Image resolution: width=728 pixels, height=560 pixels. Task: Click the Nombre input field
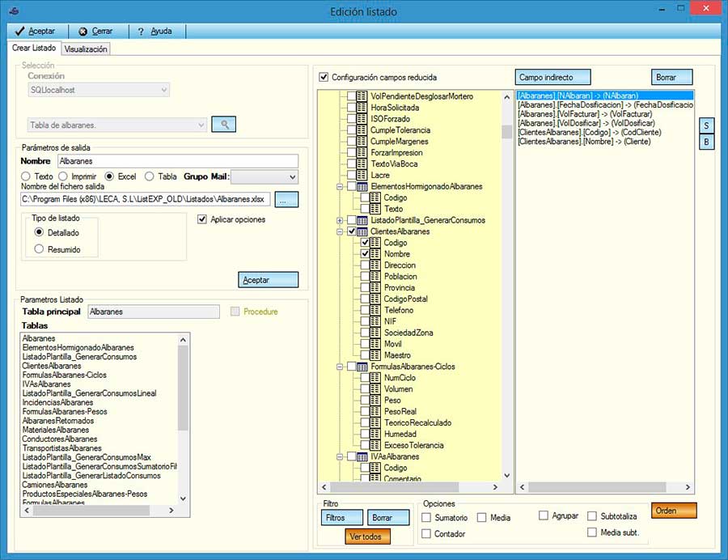[x=178, y=161]
